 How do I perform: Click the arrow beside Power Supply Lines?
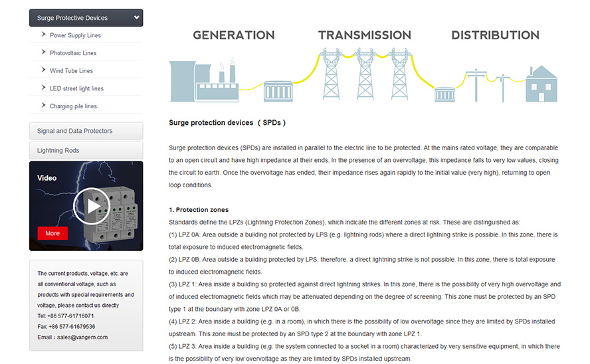pos(43,35)
